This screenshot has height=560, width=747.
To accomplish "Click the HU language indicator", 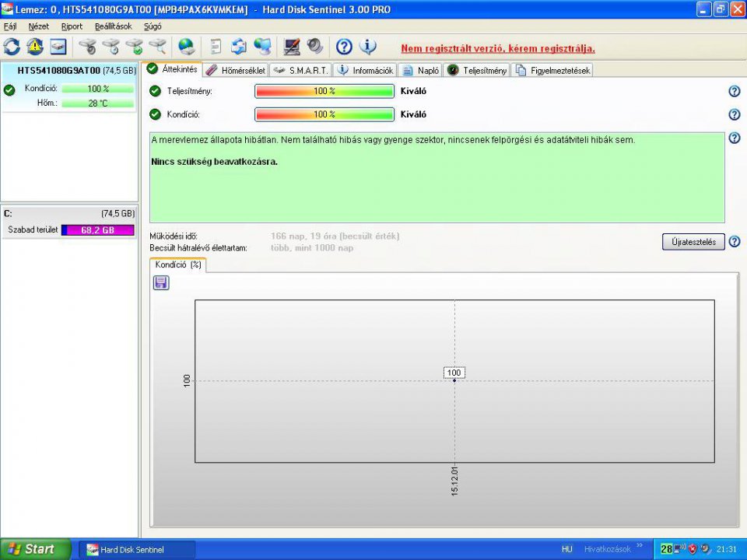I will [x=566, y=549].
